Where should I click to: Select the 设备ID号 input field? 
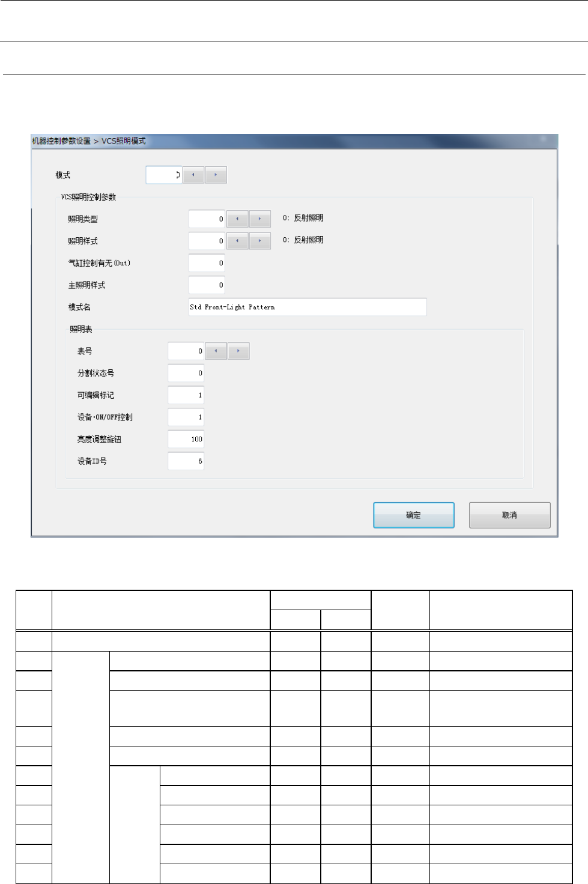[186, 461]
